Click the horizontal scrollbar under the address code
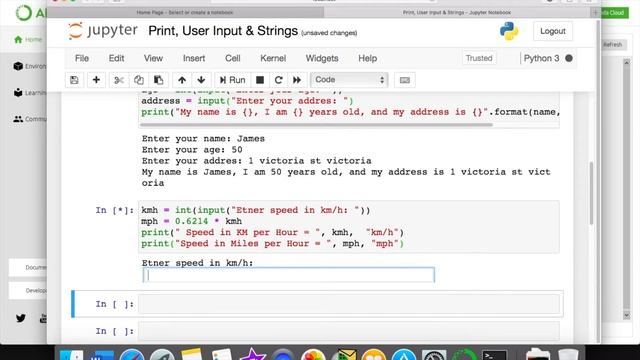640x360 pixels. coord(316,125)
